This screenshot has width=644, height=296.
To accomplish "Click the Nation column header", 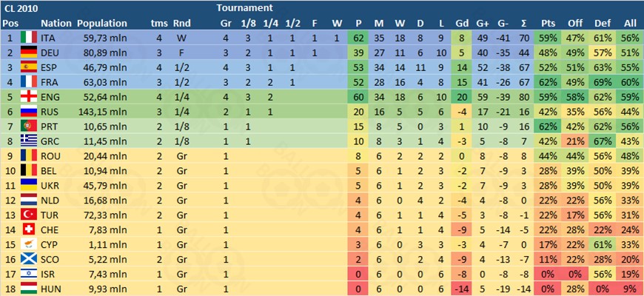I will click(x=56, y=24).
